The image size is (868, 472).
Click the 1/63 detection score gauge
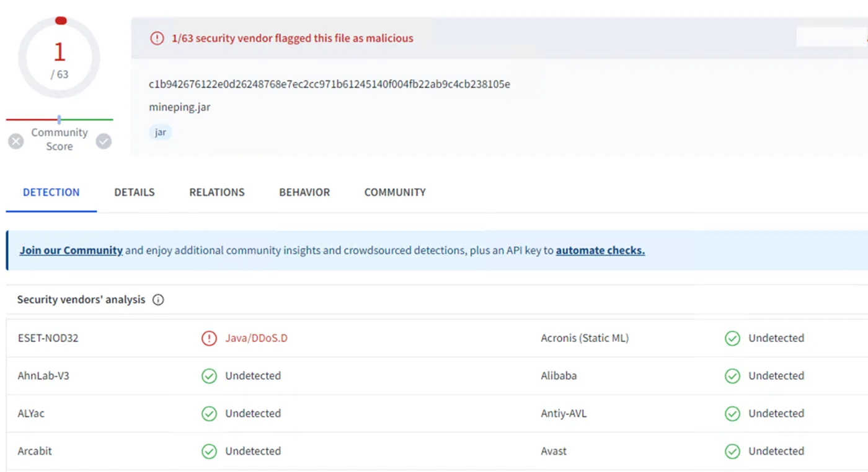pos(60,58)
